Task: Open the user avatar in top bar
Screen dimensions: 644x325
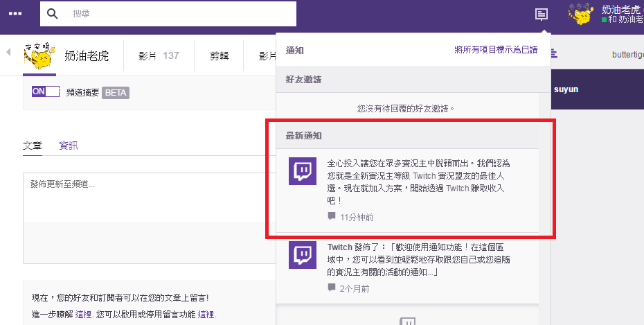Action: point(581,14)
